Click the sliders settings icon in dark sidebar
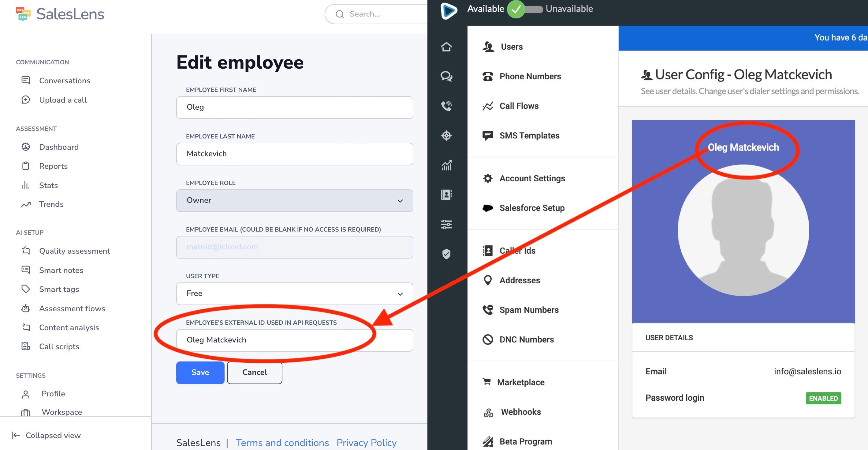Screen dimensions: 868x450 [446, 224]
